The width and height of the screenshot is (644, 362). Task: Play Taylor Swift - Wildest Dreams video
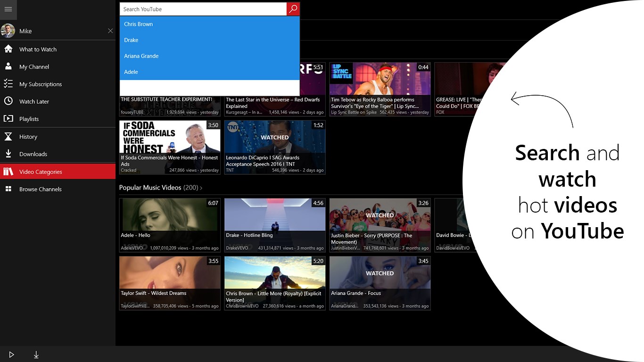[x=170, y=283]
